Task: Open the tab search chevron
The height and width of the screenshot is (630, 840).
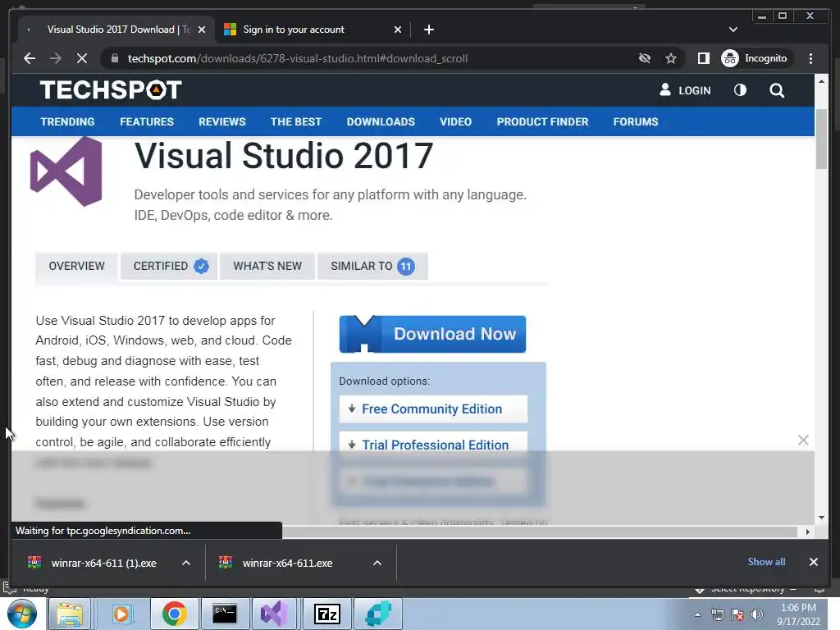Action: [733, 30]
